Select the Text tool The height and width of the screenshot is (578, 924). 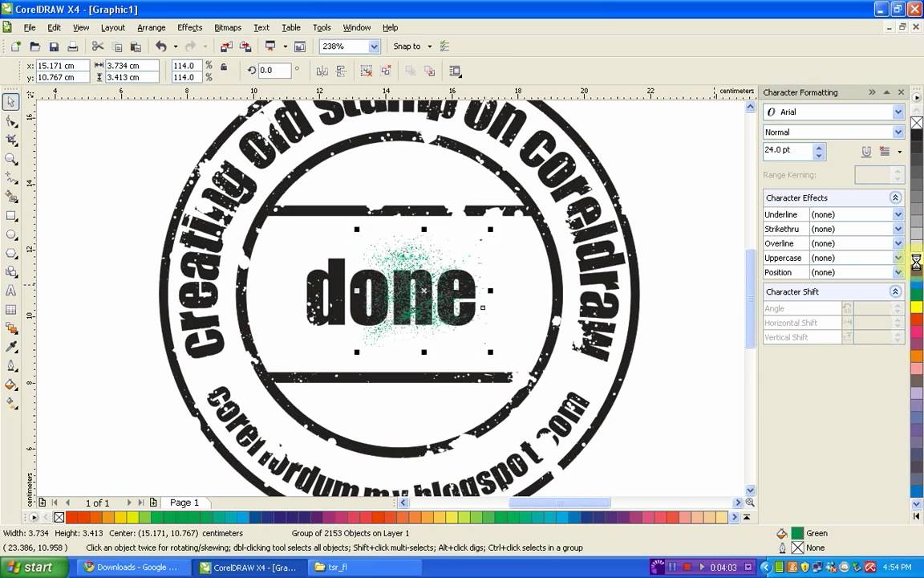10,291
